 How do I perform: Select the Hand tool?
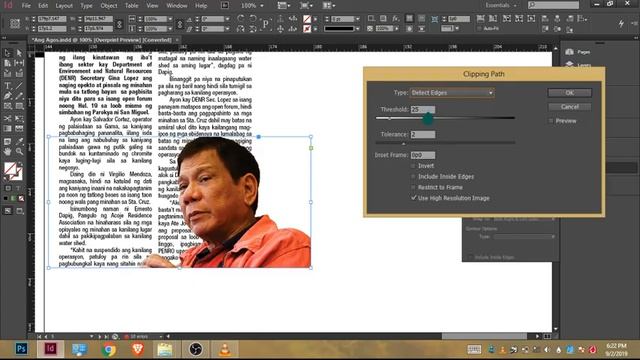(x=7, y=151)
